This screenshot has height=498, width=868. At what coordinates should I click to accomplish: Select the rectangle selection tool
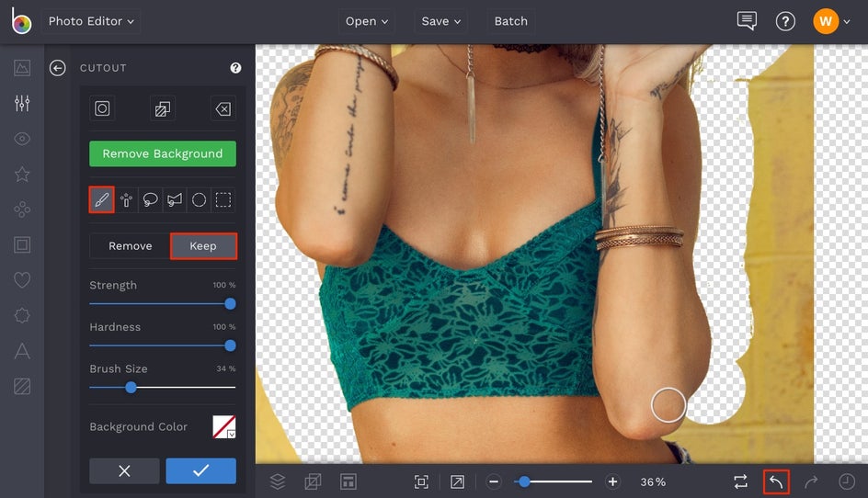pyautogui.click(x=223, y=199)
